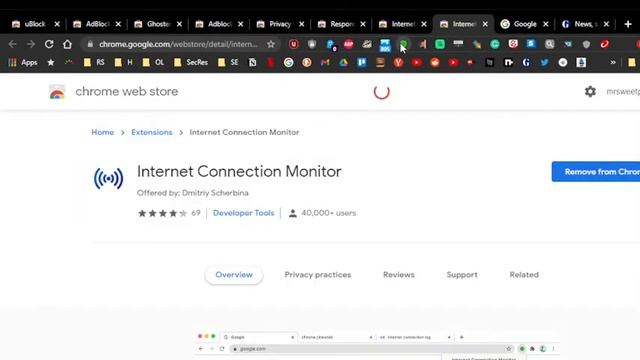
Task: Follow the Extensions breadcrumb link
Action: click(x=152, y=132)
